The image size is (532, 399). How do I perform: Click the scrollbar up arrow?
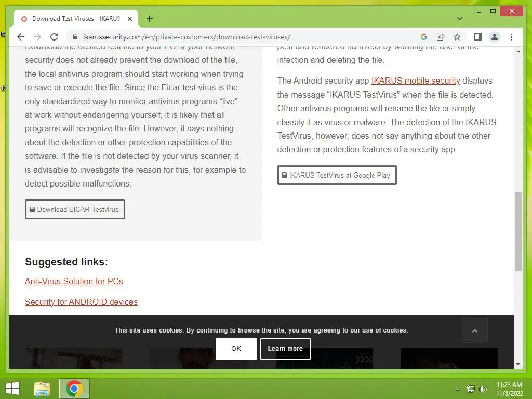(518, 51)
